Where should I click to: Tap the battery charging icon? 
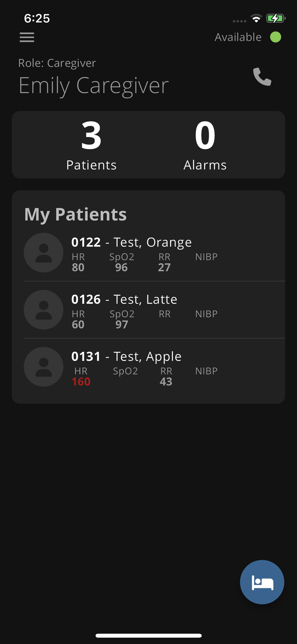coord(276,18)
